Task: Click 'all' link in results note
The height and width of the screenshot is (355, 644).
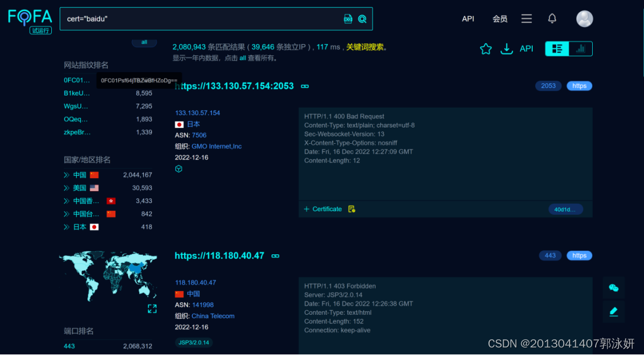Action: (243, 58)
